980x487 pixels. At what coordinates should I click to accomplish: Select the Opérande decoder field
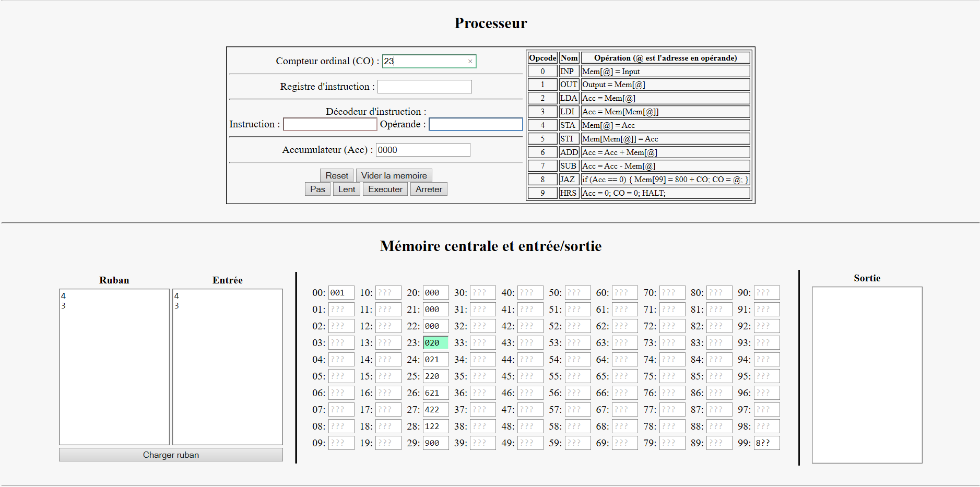click(x=476, y=124)
